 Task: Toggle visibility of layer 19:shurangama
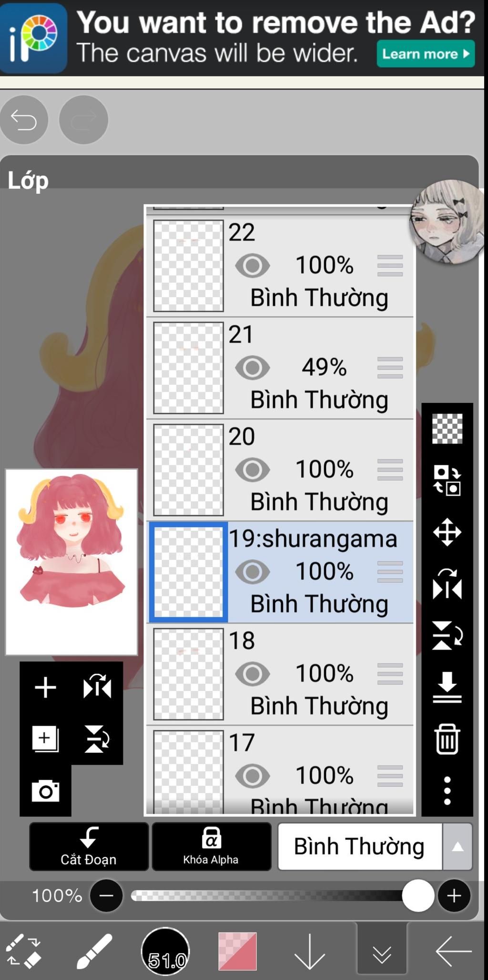pyautogui.click(x=253, y=571)
